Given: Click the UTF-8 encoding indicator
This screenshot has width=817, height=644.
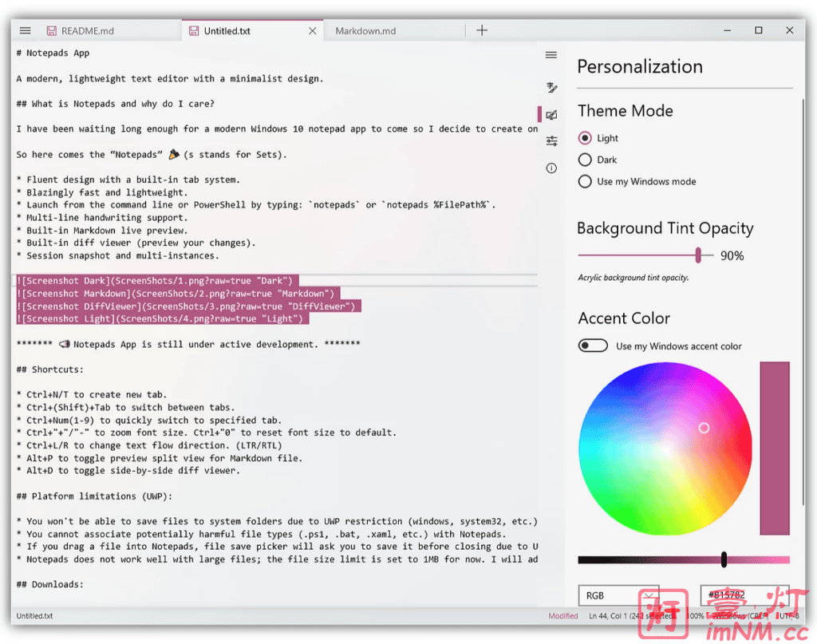Looking at the screenshot, I should (x=788, y=615).
